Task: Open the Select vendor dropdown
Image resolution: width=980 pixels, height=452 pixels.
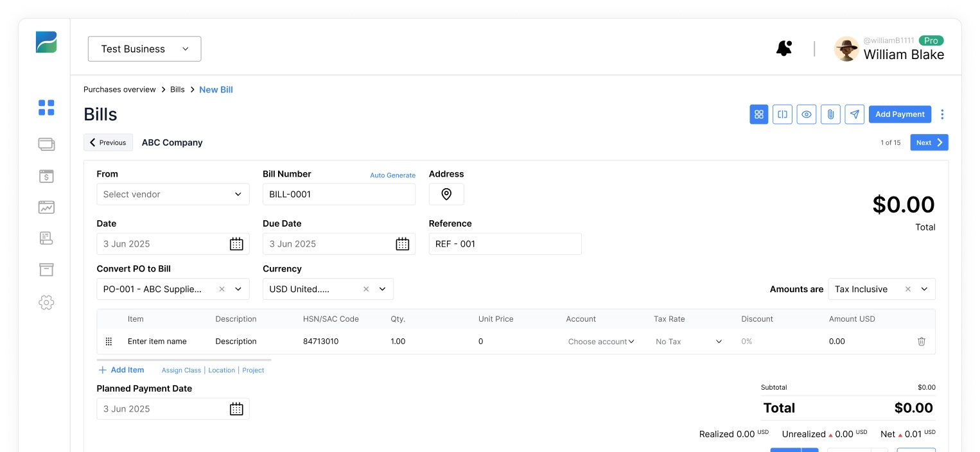Action: point(173,195)
